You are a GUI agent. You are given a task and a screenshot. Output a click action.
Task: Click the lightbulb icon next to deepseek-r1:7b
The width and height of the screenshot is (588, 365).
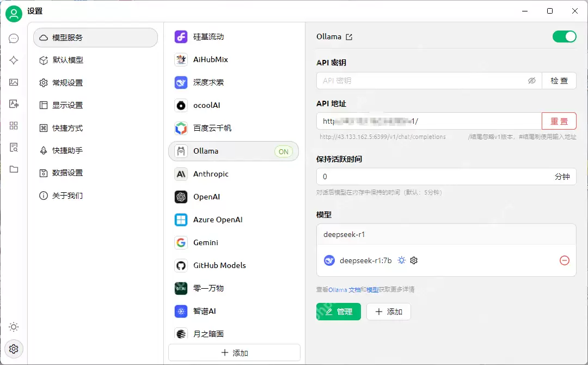coord(401,260)
